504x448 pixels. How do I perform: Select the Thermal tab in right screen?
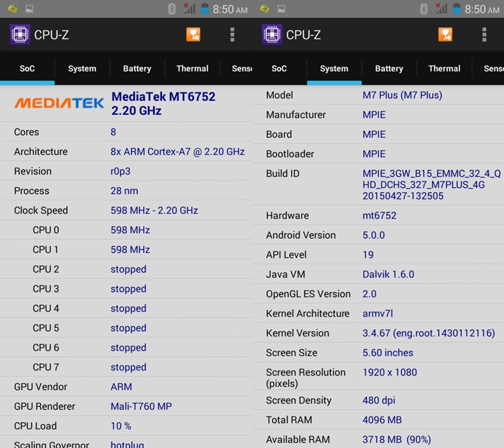coord(444,69)
